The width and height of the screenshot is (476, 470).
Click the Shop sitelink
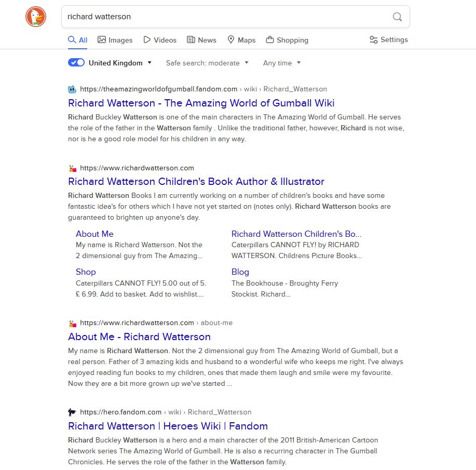pyautogui.click(x=86, y=272)
